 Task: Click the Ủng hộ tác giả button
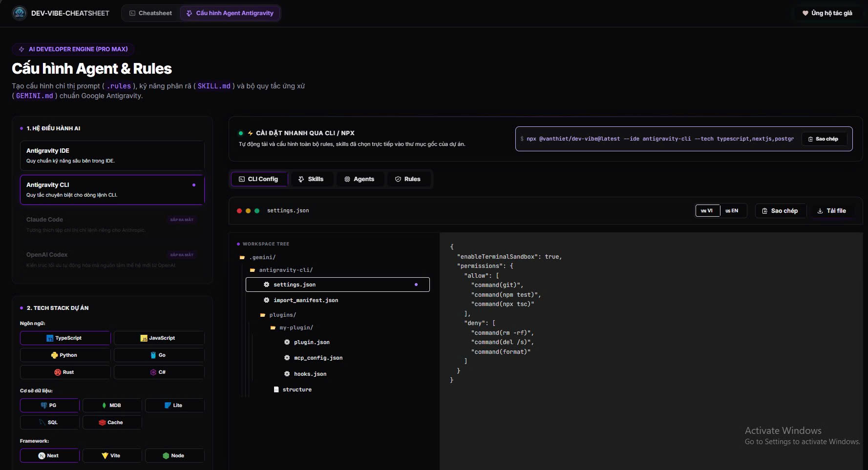[x=827, y=13]
